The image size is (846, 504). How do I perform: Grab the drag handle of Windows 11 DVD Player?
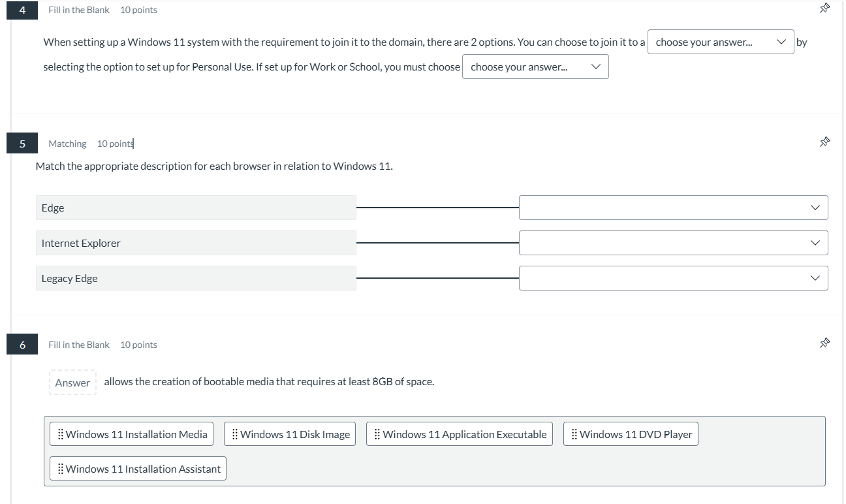(x=574, y=434)
